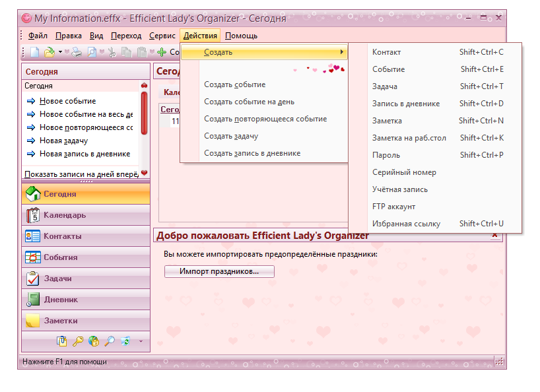Click Новое повторяющееся событие link
Screen dimensions: 540x392
click(x=86, y=127)
